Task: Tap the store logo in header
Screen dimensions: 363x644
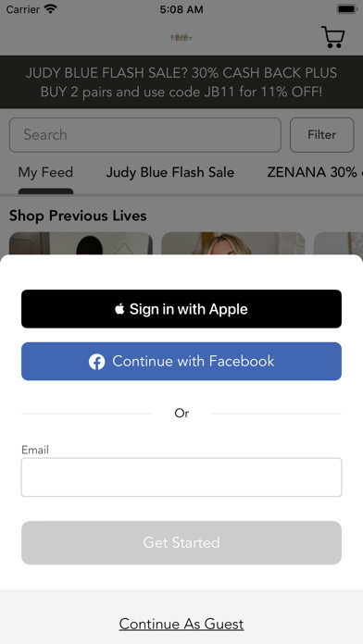Action: click(181, 38)
